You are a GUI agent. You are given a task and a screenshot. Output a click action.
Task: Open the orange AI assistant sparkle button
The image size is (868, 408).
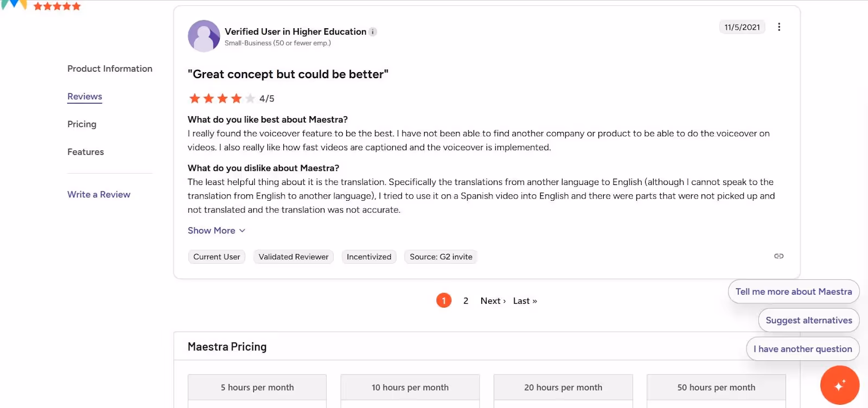(839, 385)
